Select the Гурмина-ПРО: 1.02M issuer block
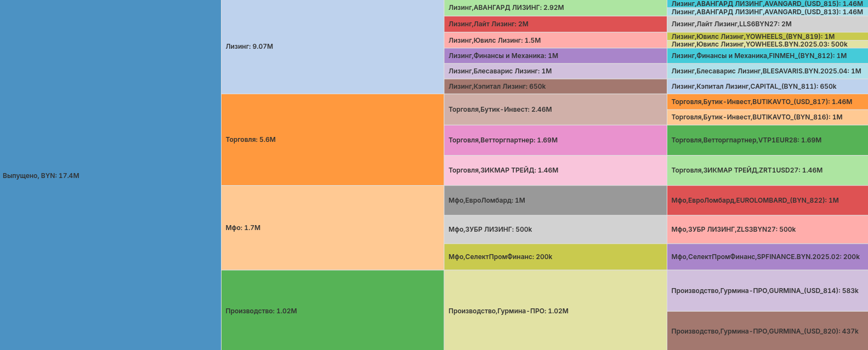Viewport: 868px width, 350px height. (x=555, y=311)
